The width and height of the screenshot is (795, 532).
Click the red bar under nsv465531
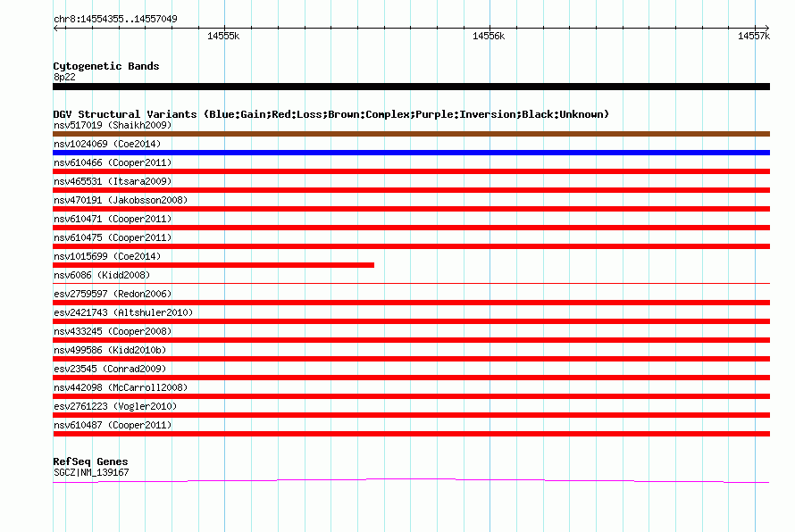(411, 190)
